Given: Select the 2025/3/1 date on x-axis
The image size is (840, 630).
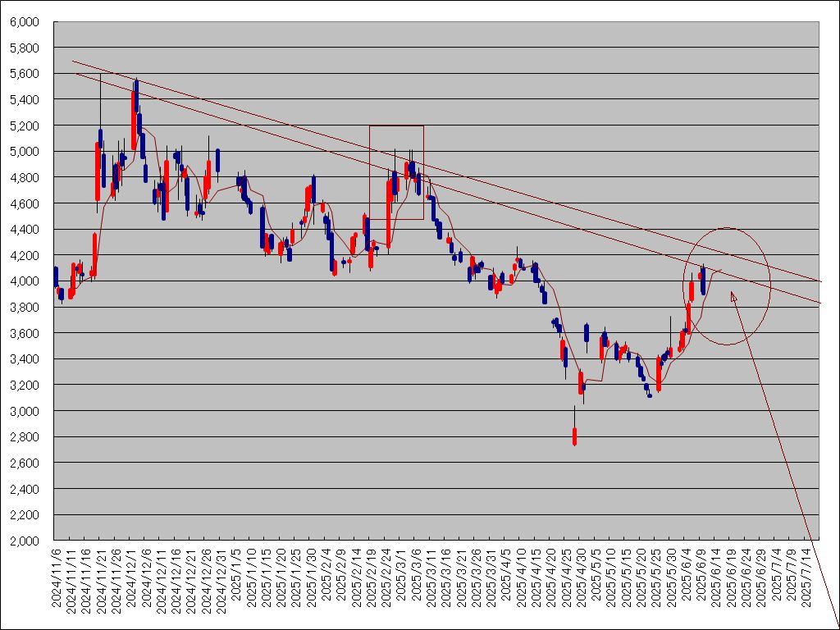Looking at the screenshot, I should (x=401, y=575).
